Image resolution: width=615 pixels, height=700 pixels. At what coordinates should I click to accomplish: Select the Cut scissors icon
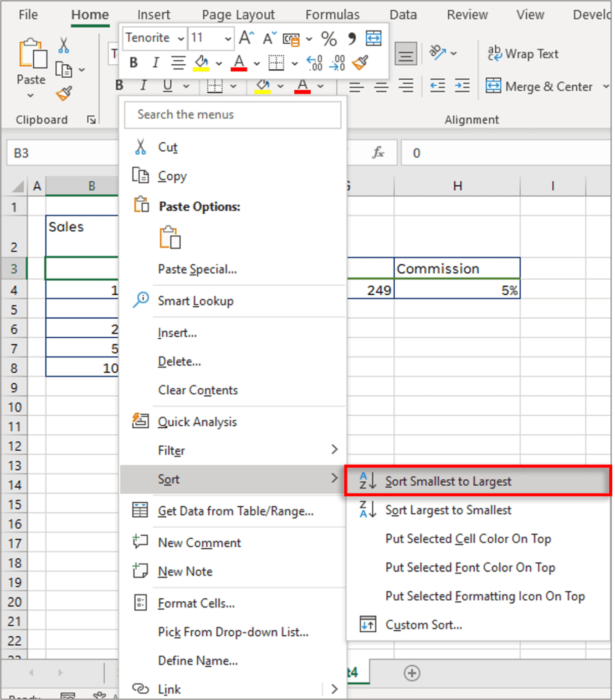[141, 147]
